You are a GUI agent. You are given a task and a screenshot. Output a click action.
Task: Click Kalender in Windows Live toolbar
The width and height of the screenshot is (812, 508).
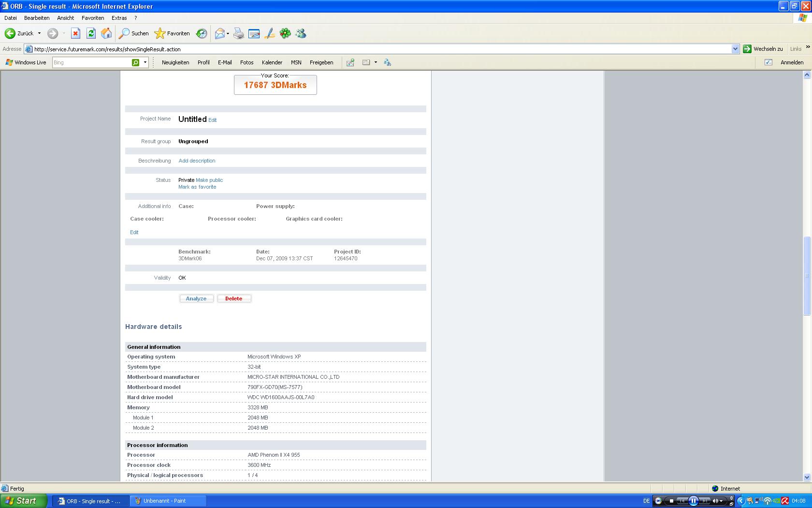click(x=272, y=62)
